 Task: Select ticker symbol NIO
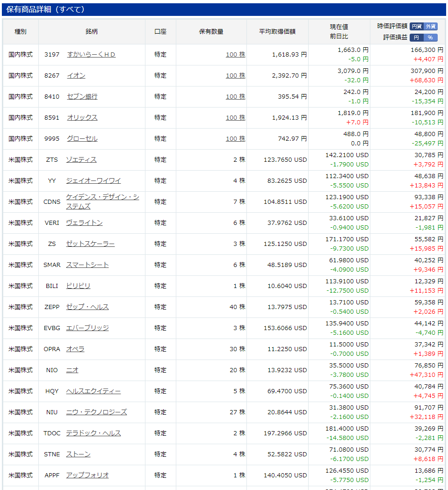coord(52,370)
